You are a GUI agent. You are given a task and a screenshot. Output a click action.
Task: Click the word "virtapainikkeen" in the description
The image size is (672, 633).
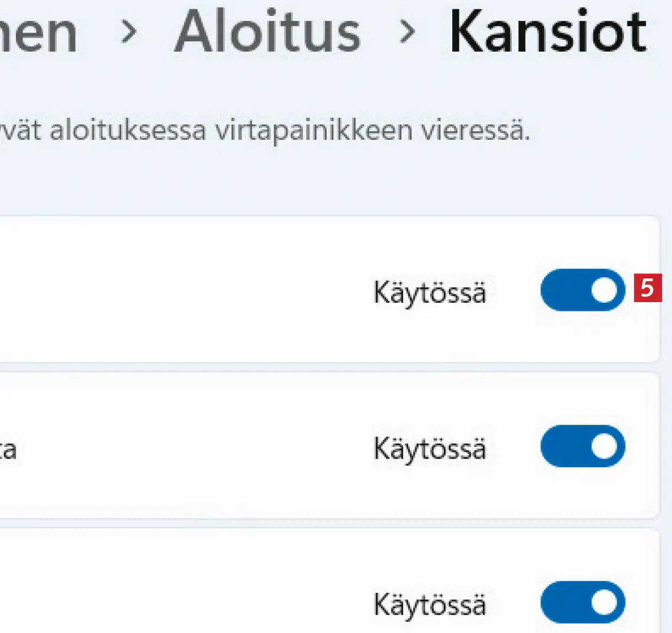pyautogui.click(x=313, y=131)
